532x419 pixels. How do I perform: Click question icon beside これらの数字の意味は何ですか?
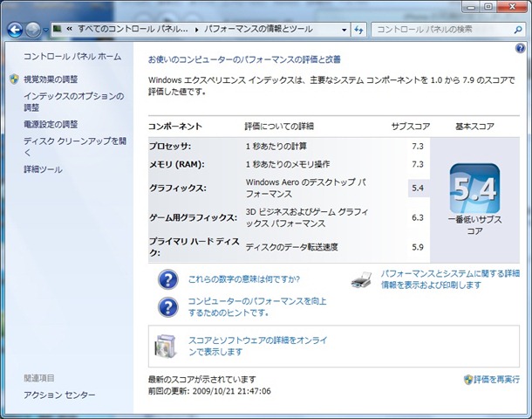pos(168,279)
